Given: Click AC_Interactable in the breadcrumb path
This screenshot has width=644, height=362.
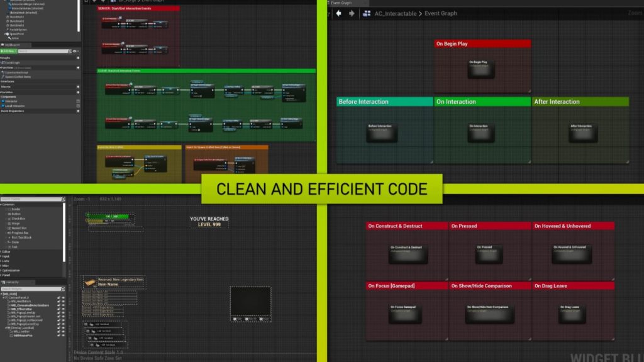Looking at the screenshot, I should coord(399,13).
